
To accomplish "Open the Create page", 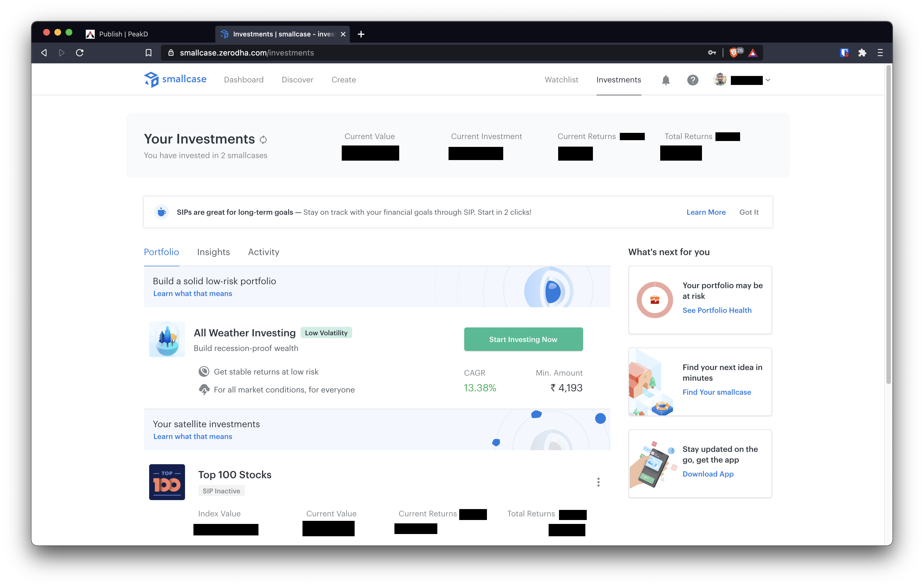I will click(x=343, y=79).
